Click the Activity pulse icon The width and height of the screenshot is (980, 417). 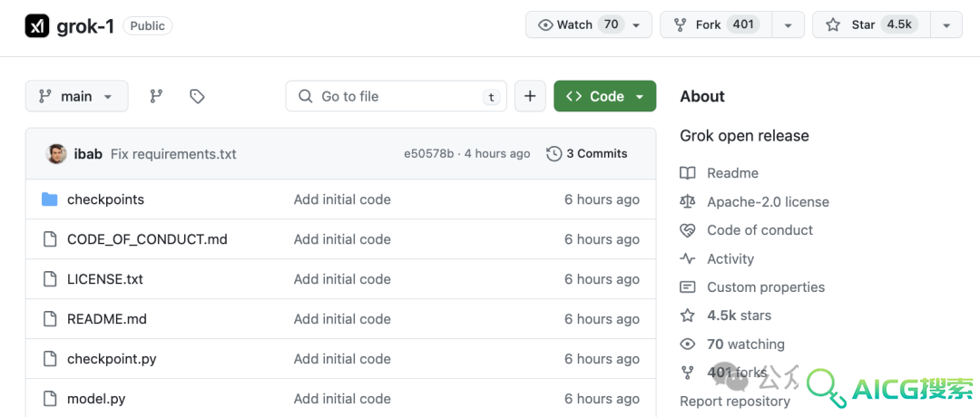click(688, 258)
